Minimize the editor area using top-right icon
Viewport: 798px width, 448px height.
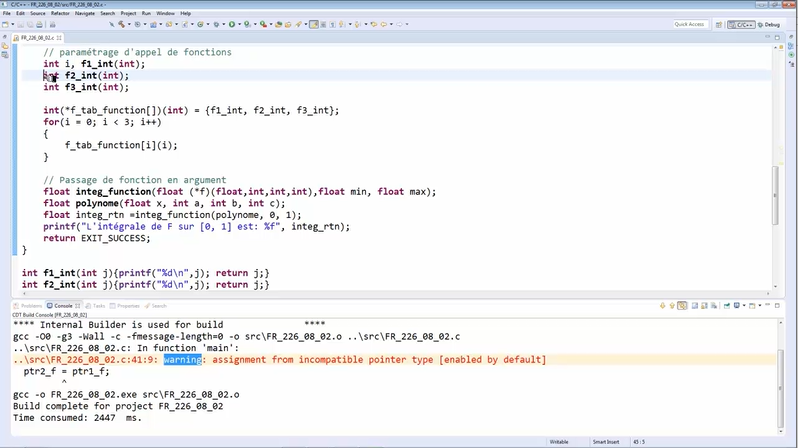(x=769, y=36)
